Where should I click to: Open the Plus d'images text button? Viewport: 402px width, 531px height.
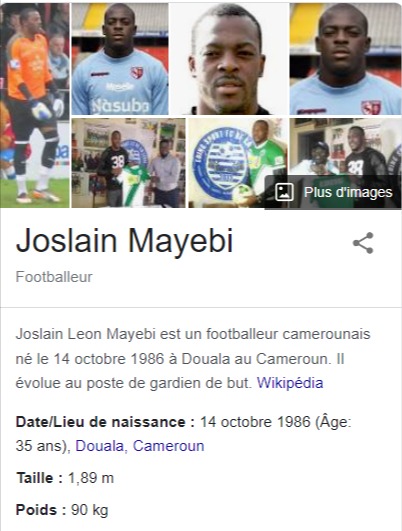click(x=348, y=192)
